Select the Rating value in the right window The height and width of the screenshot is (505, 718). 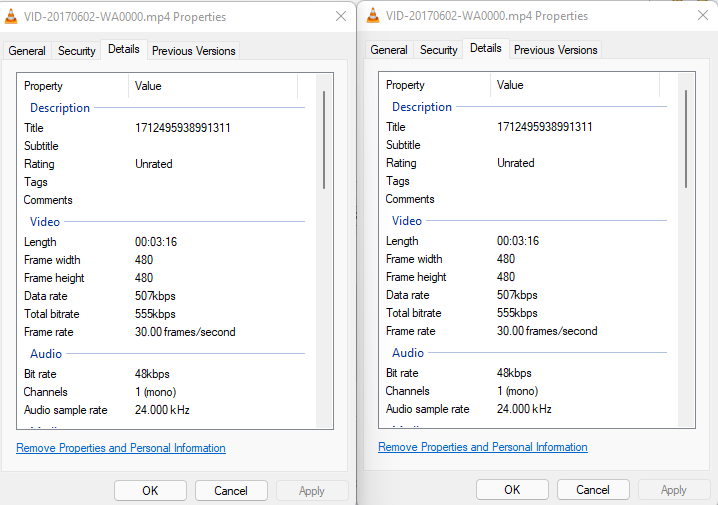pos(516,163)
